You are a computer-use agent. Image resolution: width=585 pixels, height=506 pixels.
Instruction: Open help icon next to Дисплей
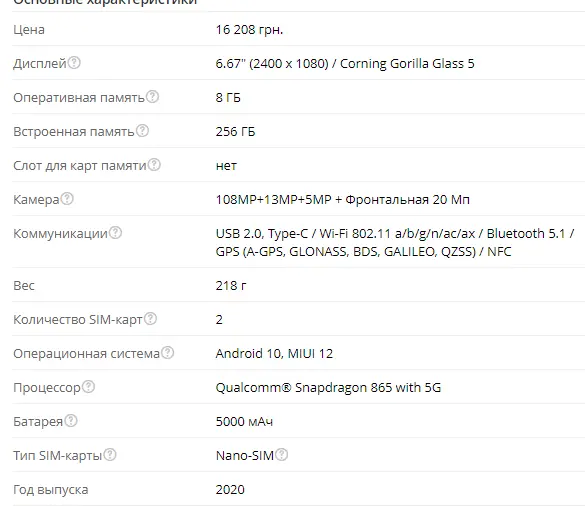(x=74, y=63)
